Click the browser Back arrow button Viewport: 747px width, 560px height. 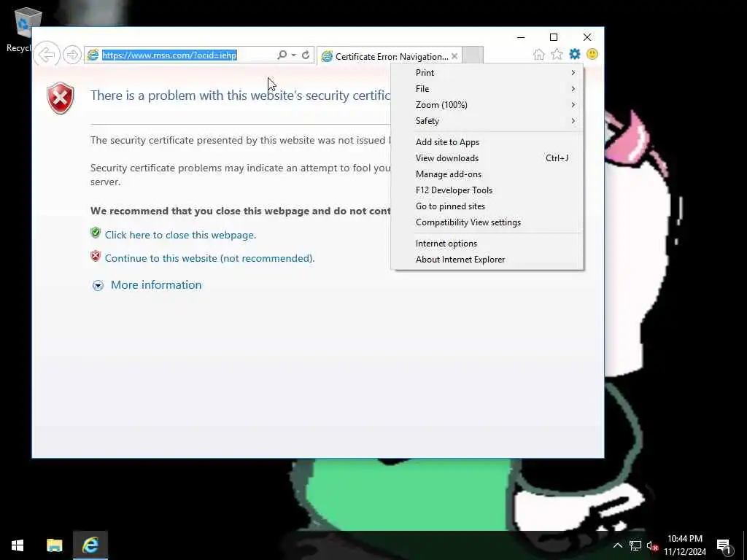click(47, 55)
